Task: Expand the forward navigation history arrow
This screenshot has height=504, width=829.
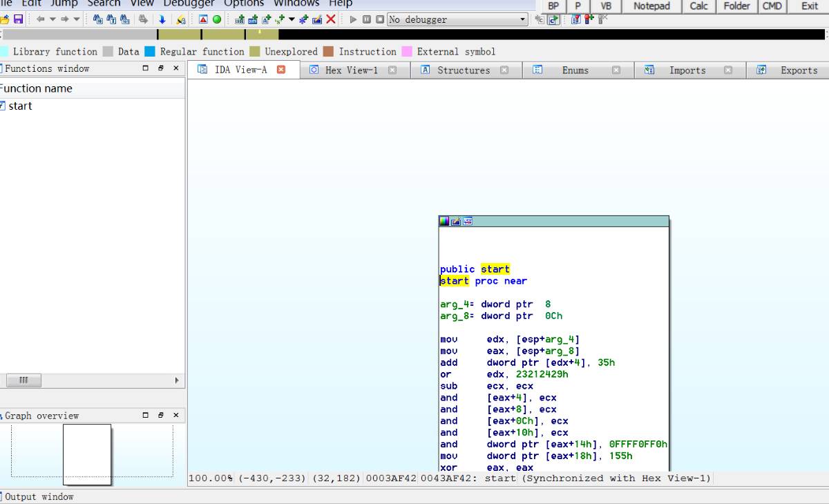Action: tap(76, 19)
